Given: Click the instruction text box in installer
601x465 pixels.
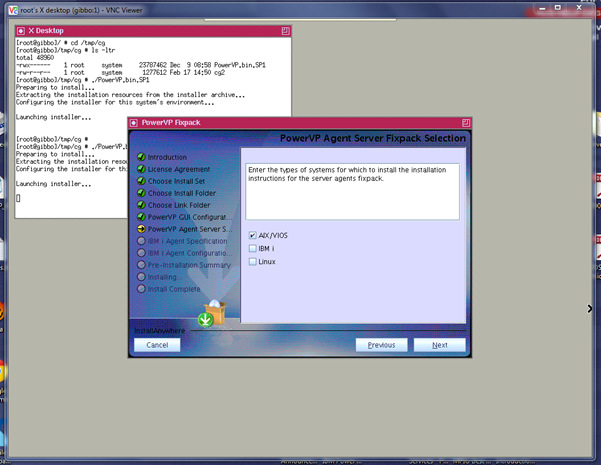Looking at the screenshot, I should (352, 192).
